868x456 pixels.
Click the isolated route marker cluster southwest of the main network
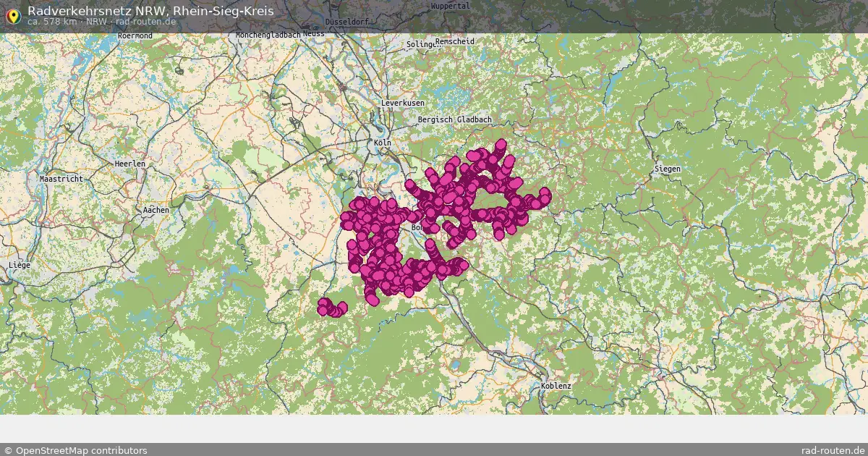tap(331, 307)
